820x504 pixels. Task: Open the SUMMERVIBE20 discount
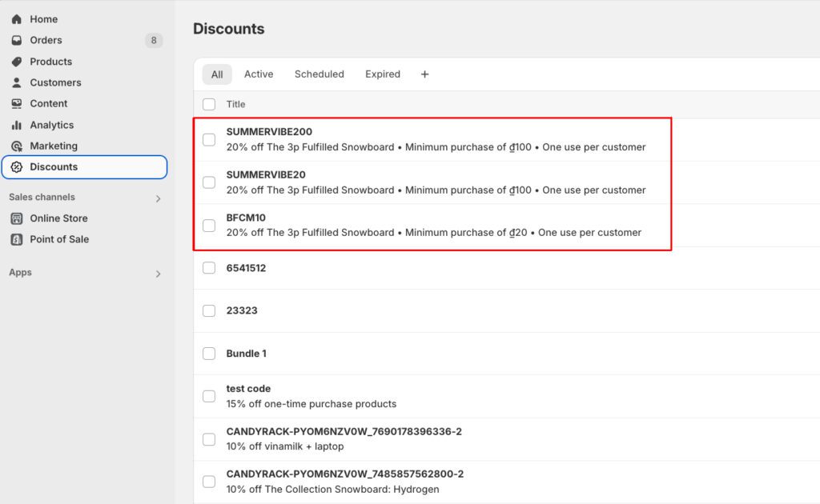point(266,174)
